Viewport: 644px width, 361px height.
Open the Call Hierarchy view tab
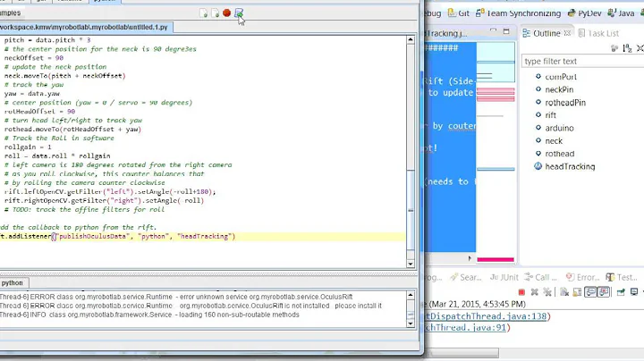coord(540,277)
